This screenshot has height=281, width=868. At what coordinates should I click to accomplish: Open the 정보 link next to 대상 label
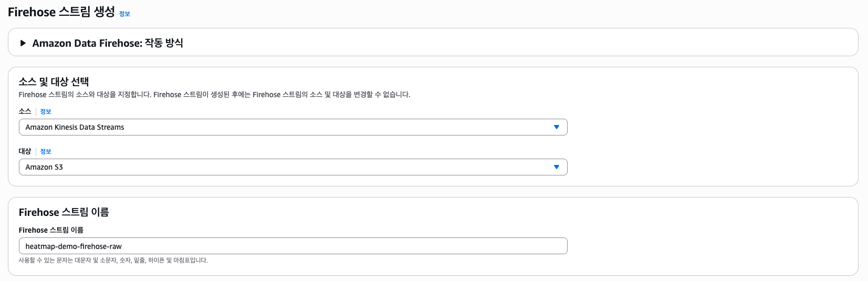[46, 151]
